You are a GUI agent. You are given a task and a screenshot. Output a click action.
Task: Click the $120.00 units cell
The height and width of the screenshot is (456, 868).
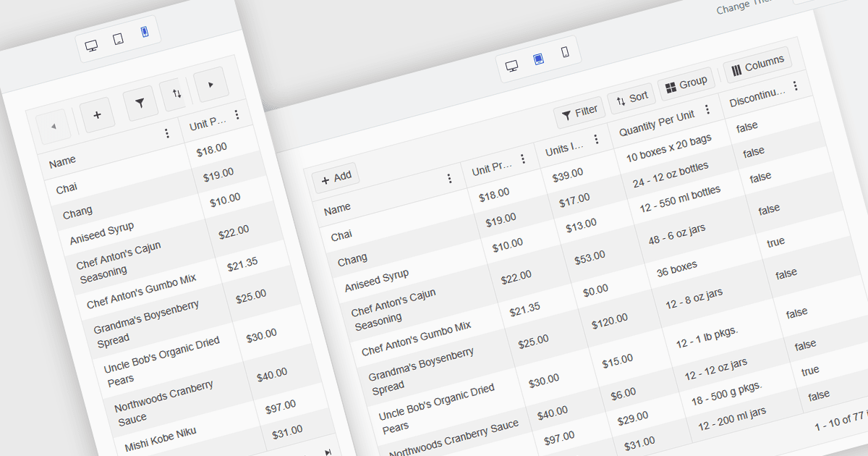[x=610, y=323]
